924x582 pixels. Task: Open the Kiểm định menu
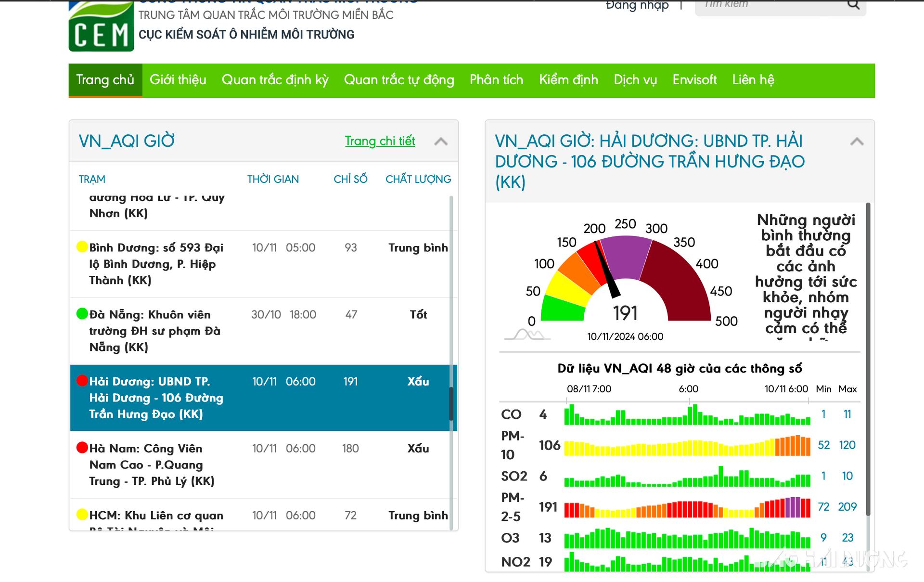[569, 80]
